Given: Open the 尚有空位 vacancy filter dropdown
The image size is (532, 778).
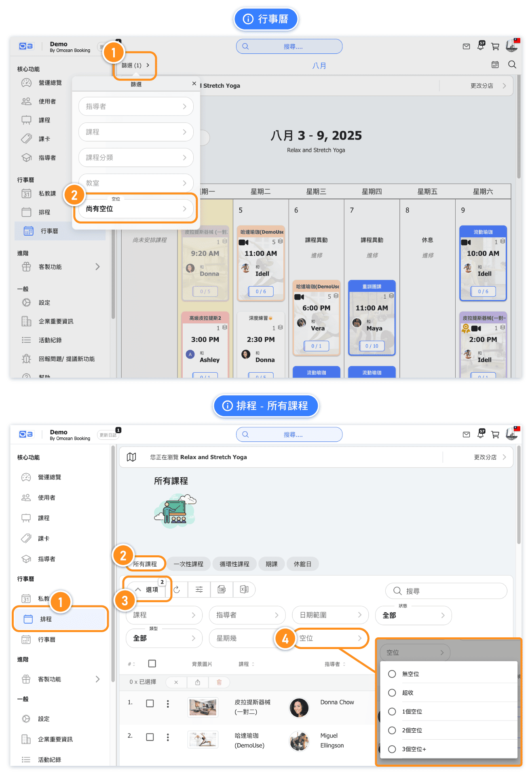Looking at the screenshot, I should (x=136, y=209).
